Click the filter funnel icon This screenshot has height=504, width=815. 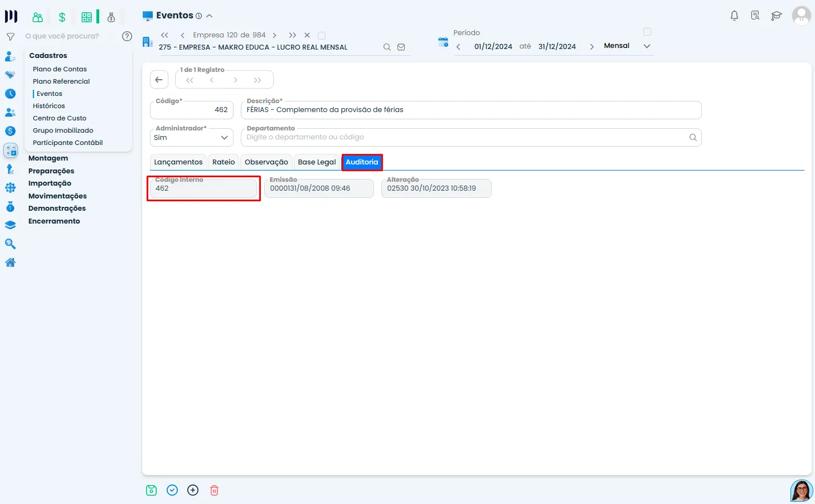point(10,37)
